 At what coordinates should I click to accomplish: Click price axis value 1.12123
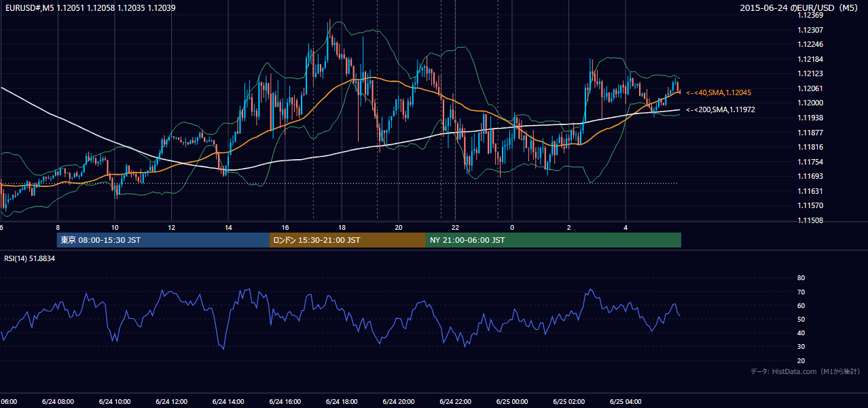coord(810,73)
